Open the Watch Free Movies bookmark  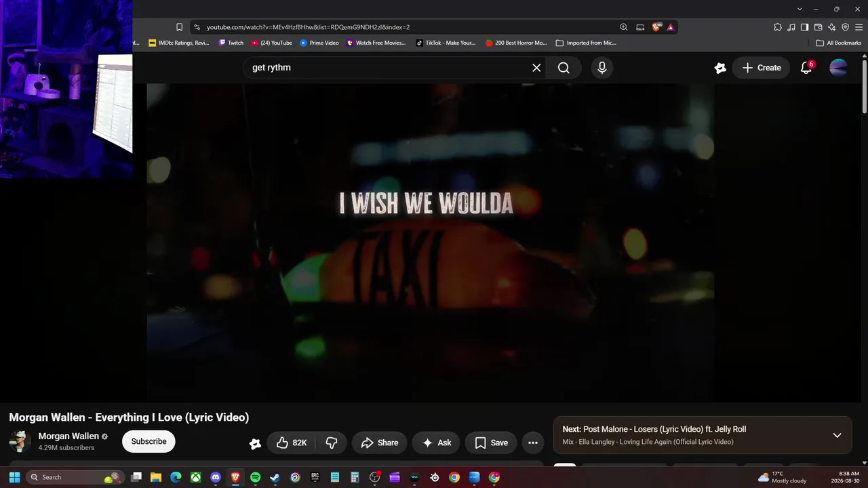coord(376,43)
